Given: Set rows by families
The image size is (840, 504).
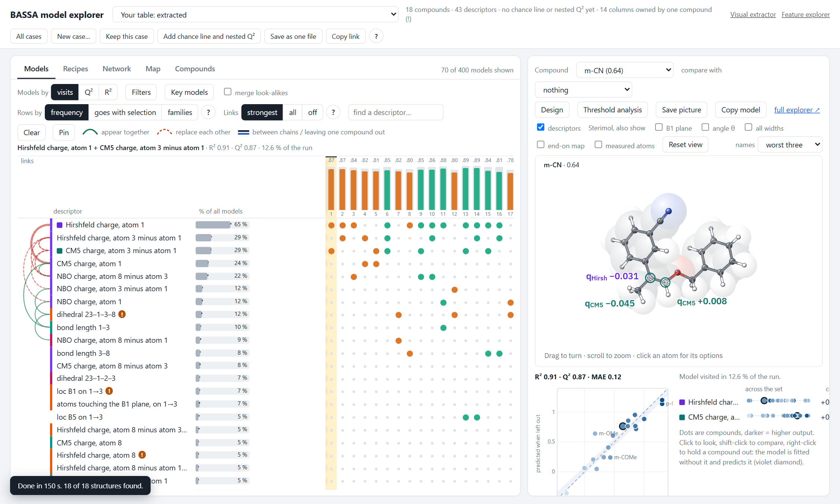Looking at the screenshot, I should pyautogui.click(x=180, y=112).
